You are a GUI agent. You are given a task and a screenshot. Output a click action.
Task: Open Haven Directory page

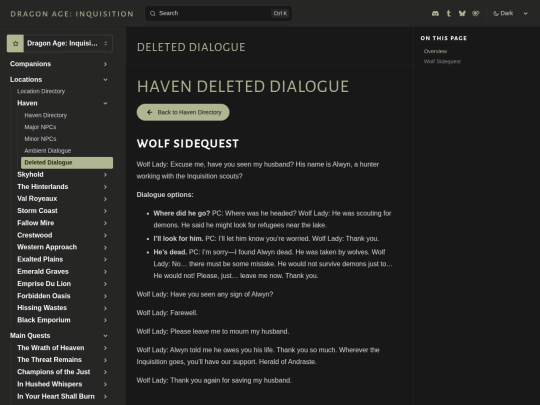click(x=45, y=115)
